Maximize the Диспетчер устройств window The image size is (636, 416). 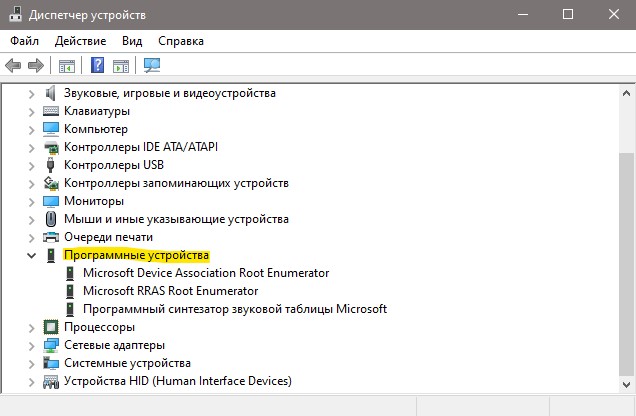(568, 15)
